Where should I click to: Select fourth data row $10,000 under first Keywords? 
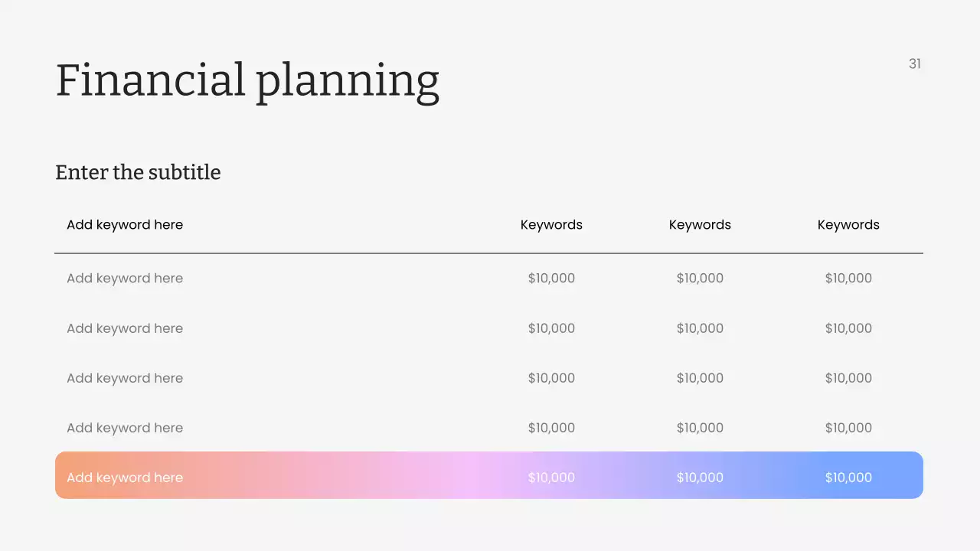(551, 428)
